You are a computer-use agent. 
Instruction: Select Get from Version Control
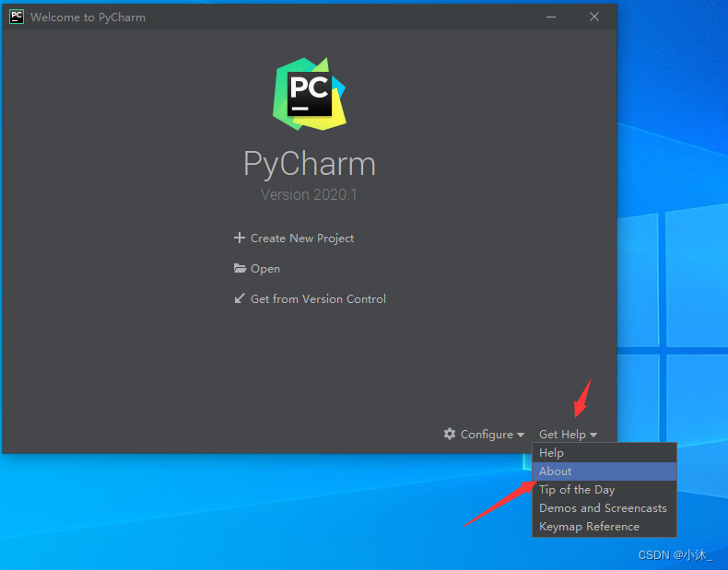click(318, 298)
